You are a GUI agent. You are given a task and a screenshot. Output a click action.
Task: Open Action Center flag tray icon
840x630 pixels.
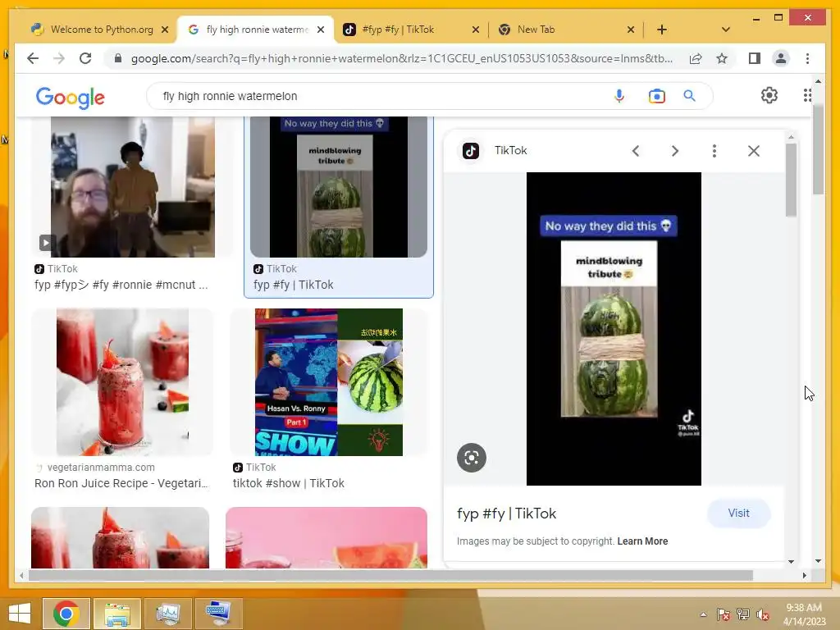coord(723,614)
